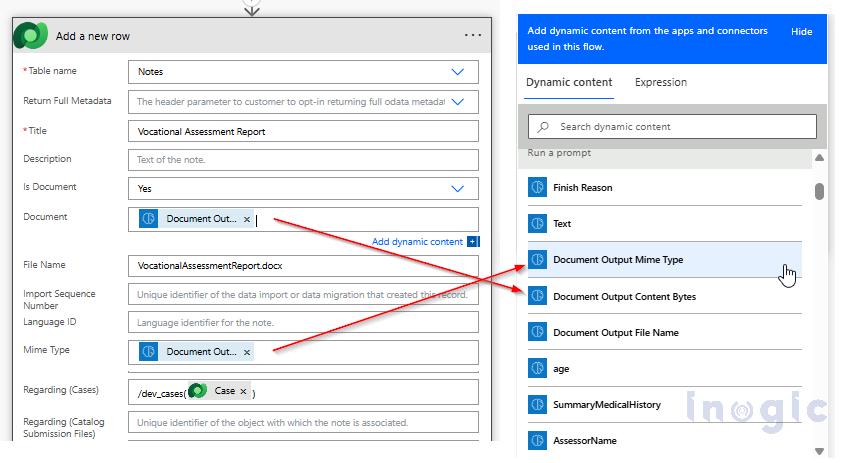Click the icon beside Finish Reason
844x463 pixels.
coord(537,187)
